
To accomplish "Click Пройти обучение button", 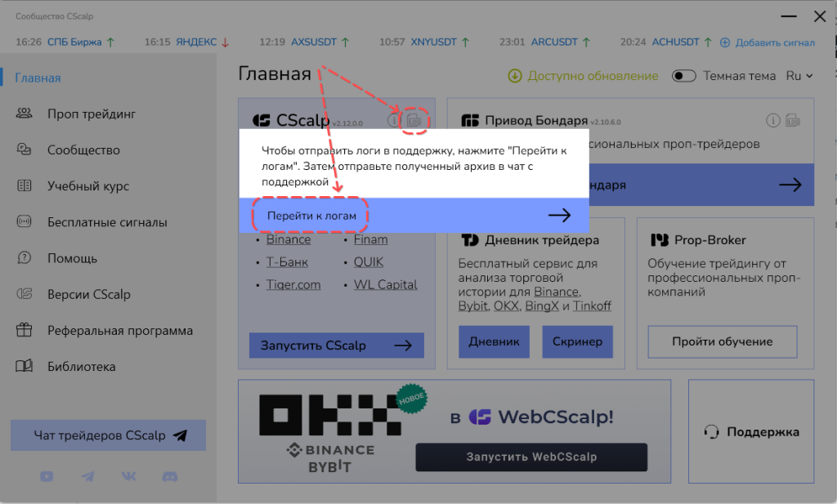I will [723, 341].
